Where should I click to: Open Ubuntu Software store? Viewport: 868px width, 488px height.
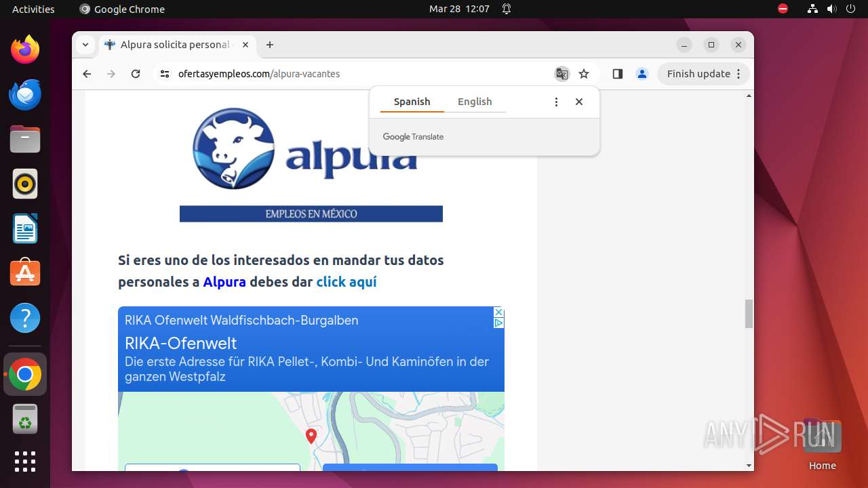(x=25, y=273)
